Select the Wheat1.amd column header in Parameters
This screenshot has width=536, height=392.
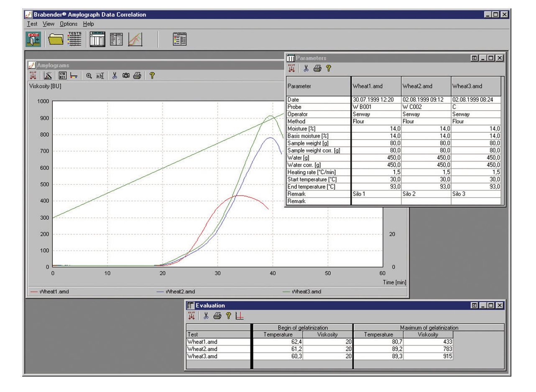tap(376, 86)
